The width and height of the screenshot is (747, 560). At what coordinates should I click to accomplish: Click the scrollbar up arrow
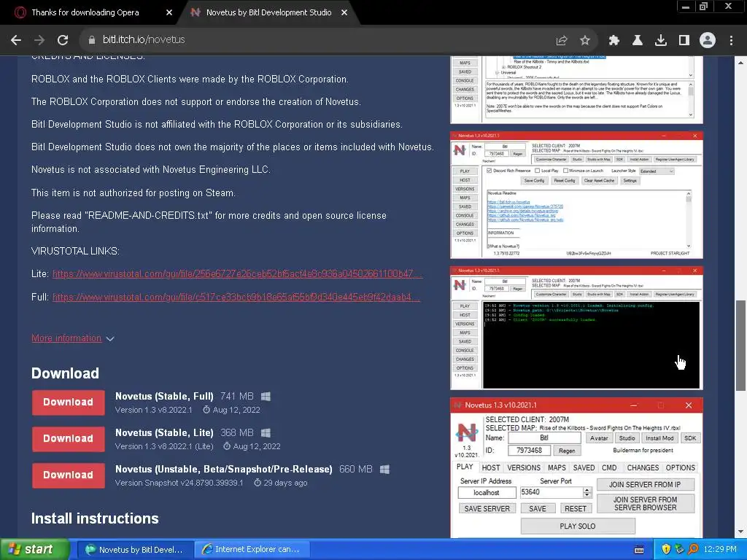coord(741,63)
